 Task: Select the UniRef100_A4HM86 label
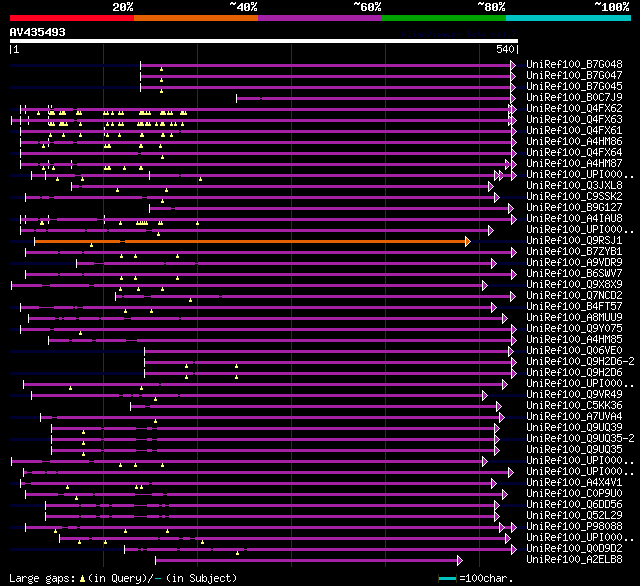pyautogui.click(x=574, y=142)
